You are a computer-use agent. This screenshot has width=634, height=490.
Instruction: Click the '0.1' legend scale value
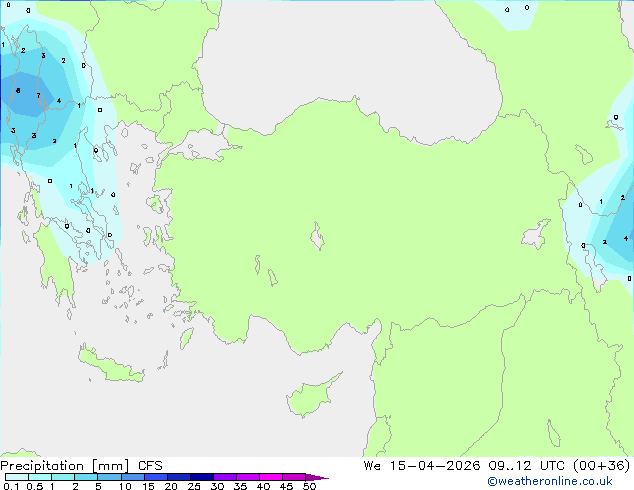click(x=11, y=486)
